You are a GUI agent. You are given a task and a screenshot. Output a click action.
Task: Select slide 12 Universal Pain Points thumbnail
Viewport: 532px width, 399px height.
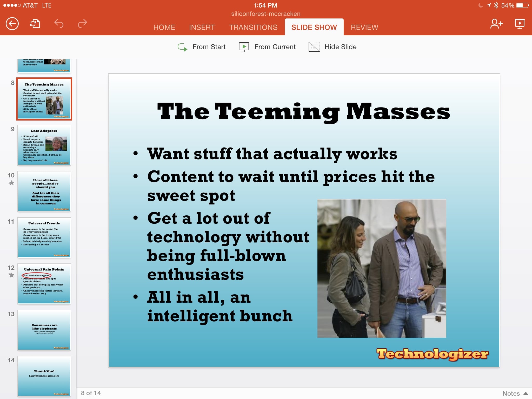click(44, 284)
